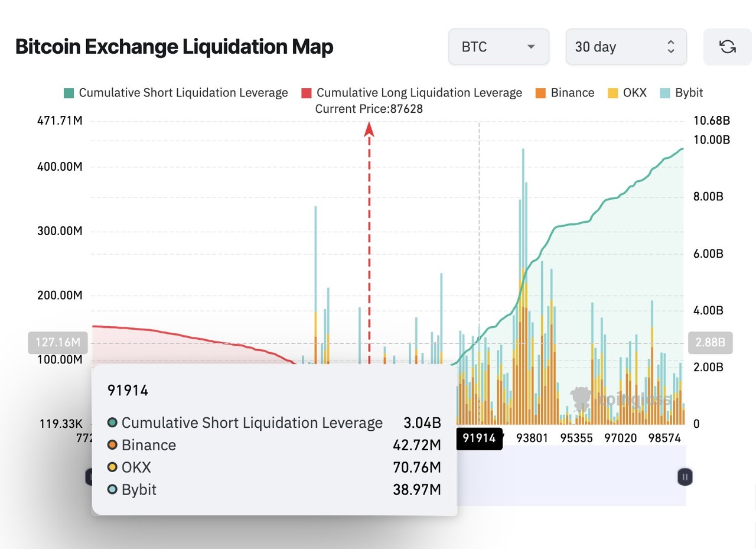Image resolution: width=756 pixels, height=549 pixels.
Task: Click the yellow OKX legend color square
Action: tap(614, 93)
